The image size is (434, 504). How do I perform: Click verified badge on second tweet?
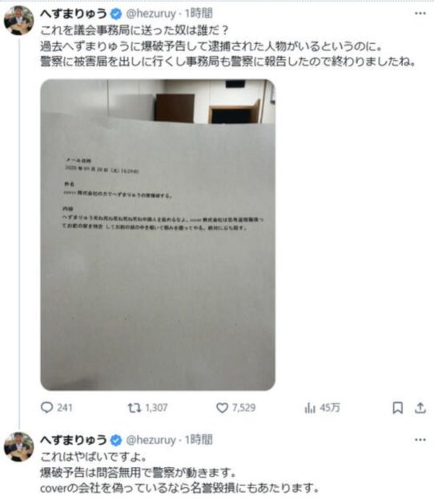(x=116, y=440)
